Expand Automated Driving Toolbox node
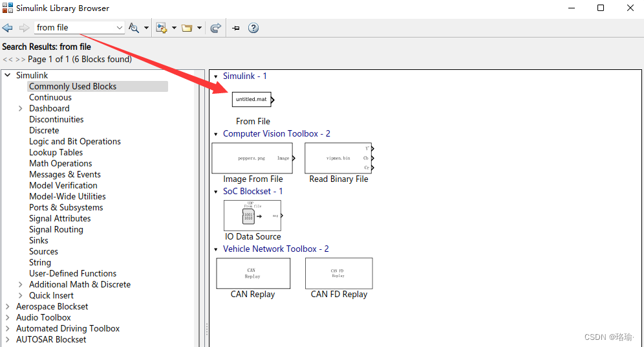 click(x=7, y=328)
